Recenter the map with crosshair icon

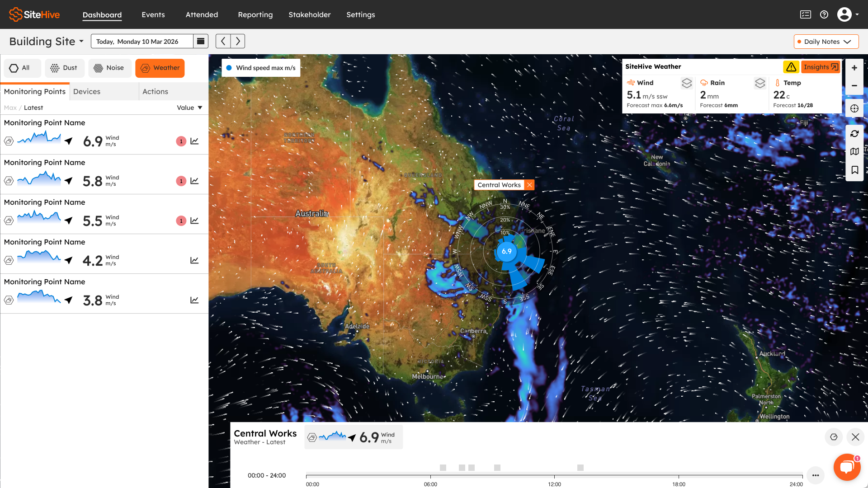click(x=854, y=108)
